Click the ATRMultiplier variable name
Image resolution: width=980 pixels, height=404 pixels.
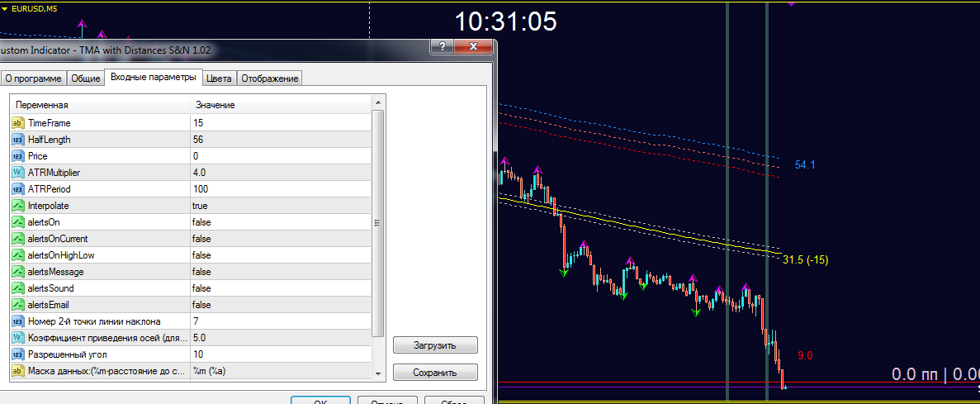point(54,172)
